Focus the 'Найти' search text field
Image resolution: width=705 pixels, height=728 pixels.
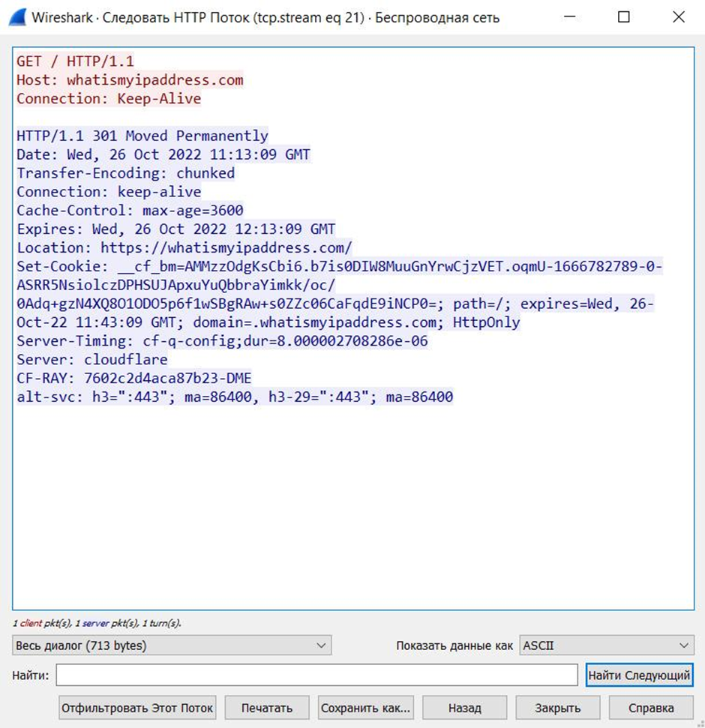point(316,676)
